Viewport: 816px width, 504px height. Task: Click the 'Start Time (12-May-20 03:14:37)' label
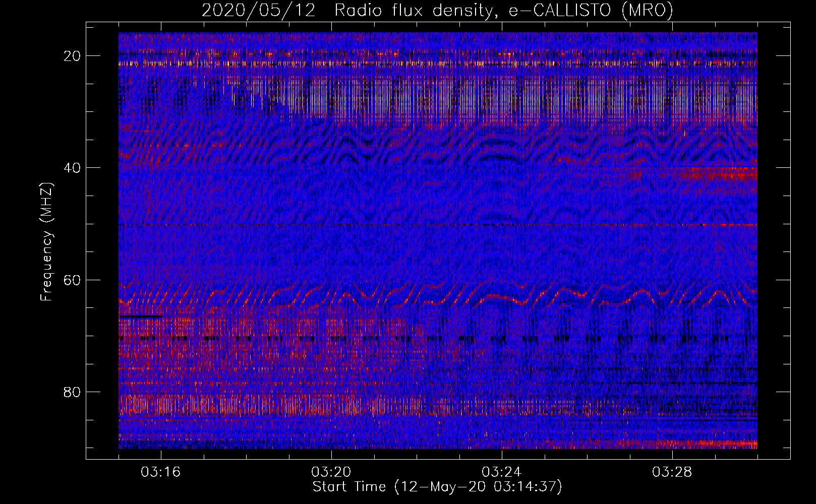tap(437, 487)
